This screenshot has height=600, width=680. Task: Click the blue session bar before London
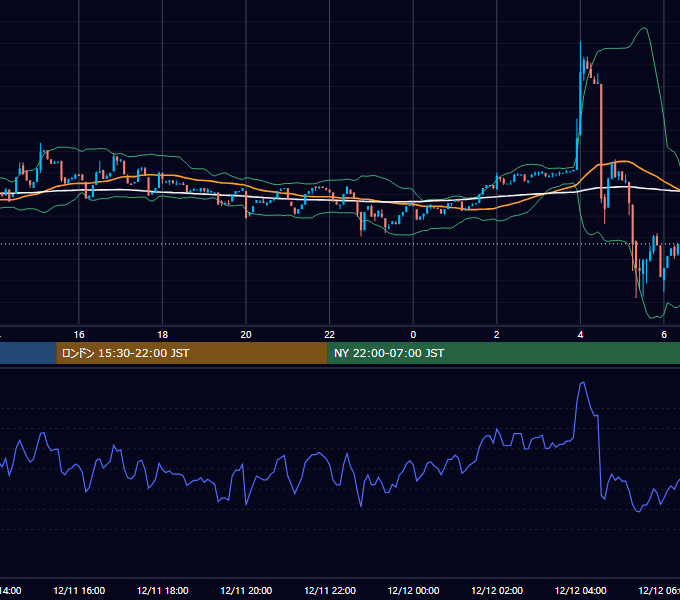pyautogui.click(x=28, y=353)
